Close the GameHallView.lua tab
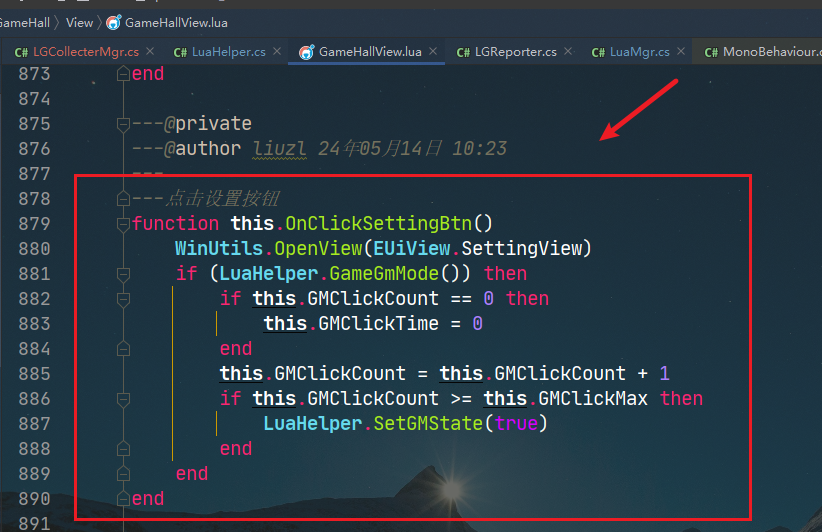The width and height of the screenshot is (822, 532). click(x=433, y=52)
